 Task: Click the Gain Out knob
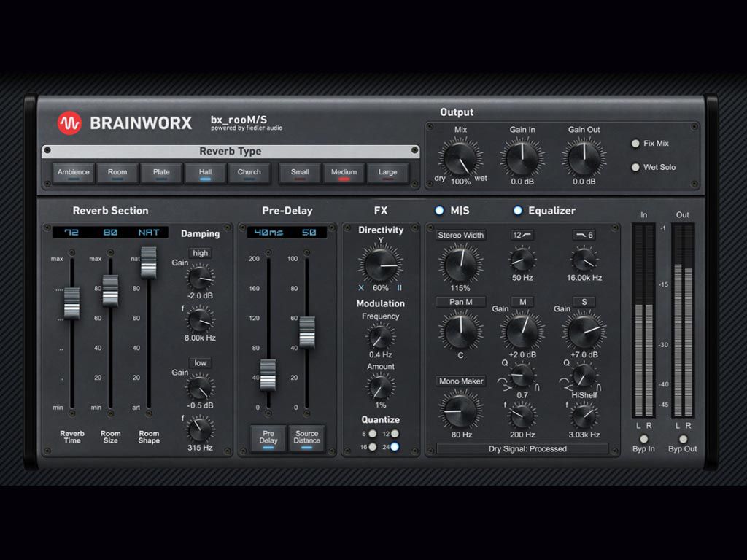(x=584, y=158)
